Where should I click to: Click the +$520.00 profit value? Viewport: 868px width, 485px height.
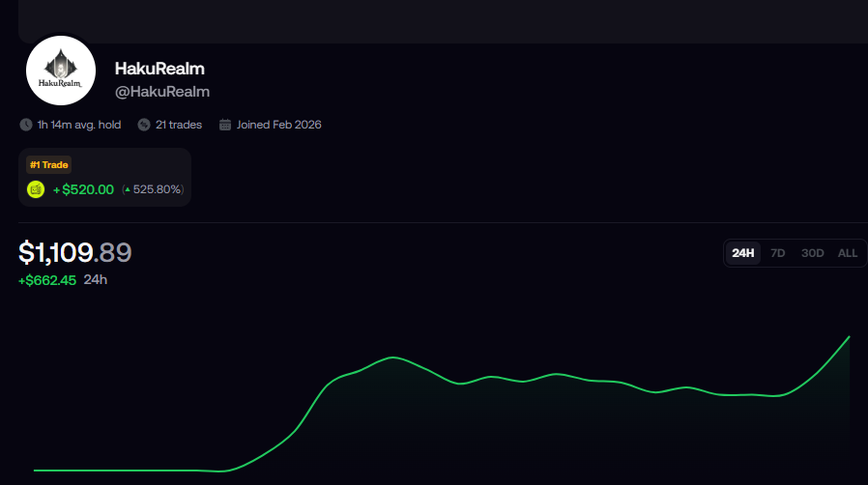[x=83, y=189]
